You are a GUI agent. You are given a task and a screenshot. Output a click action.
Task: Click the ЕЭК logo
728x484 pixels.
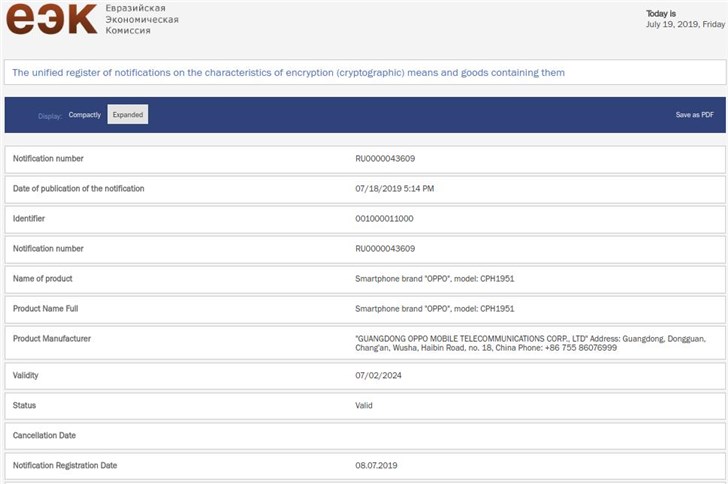click(x=52, y=19)
